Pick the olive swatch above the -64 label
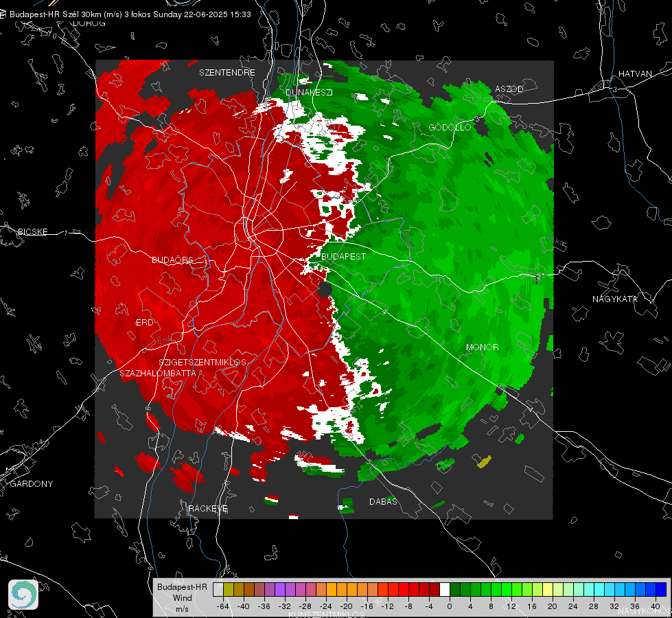This screenshot has width=672, height=618. (x=228, y=589)
